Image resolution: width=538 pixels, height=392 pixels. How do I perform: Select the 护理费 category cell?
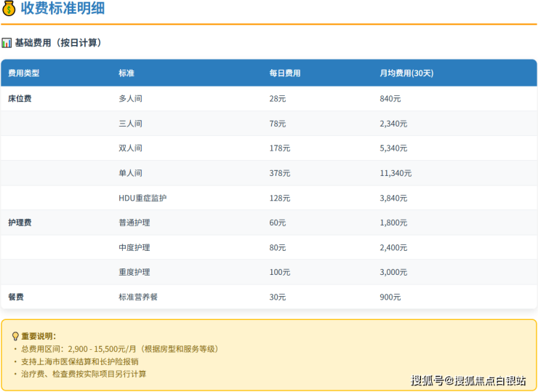[20, 223]
